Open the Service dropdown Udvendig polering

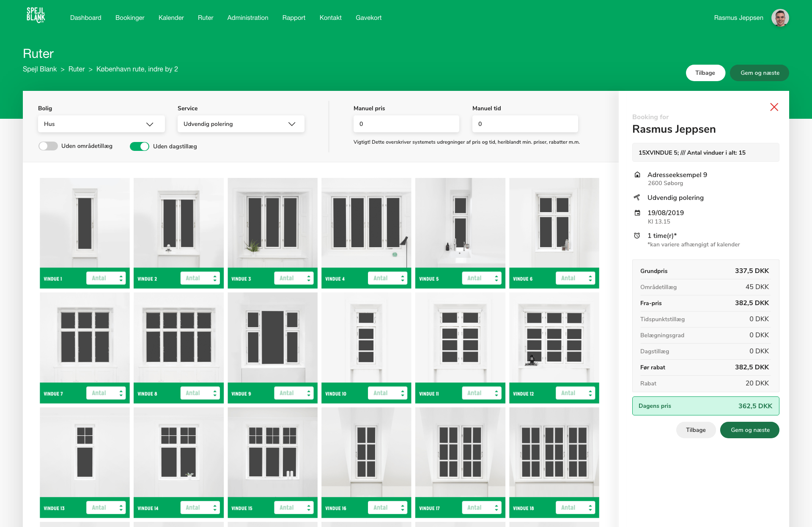tap(241, 124)
